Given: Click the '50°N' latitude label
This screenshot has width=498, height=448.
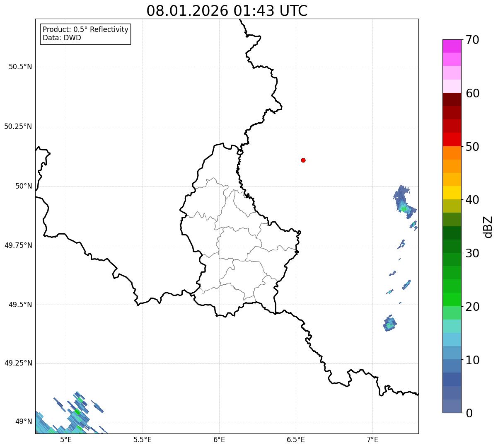Looking at the screenshot, I should 24,186.
